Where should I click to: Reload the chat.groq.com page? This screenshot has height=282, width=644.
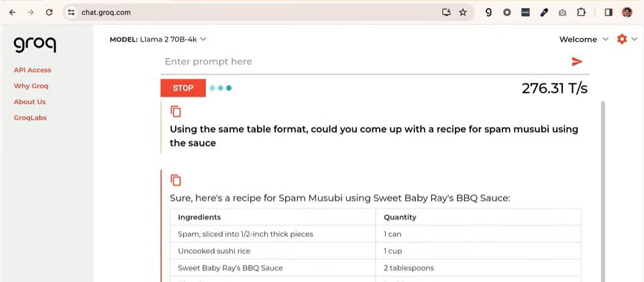click(x=49, y=12)
